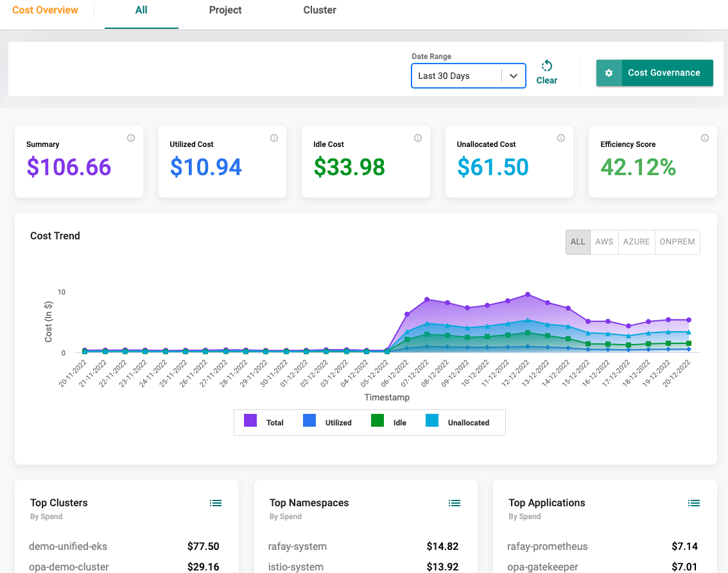Switch to the Project tab
The image size is (728, 573).
[x=225, y=10]
